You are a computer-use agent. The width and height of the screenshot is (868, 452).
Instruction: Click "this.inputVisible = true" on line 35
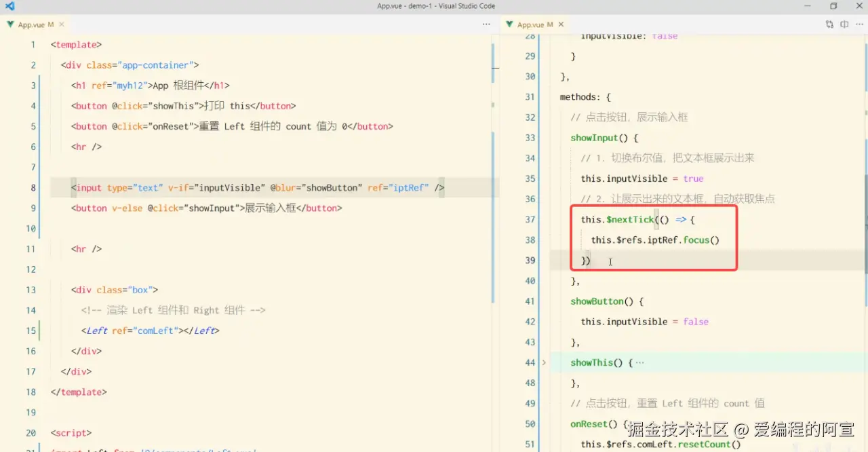tap(642, 178)
